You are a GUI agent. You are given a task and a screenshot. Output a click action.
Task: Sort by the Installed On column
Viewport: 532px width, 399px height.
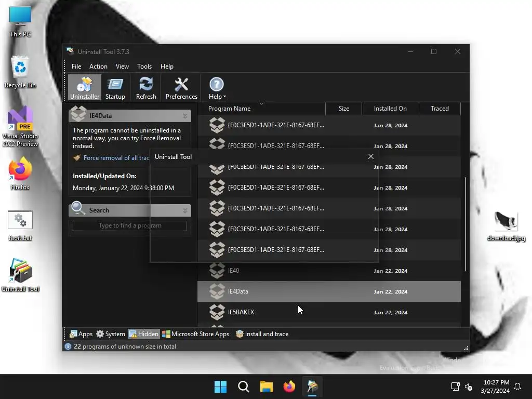[x=390, y=109]
